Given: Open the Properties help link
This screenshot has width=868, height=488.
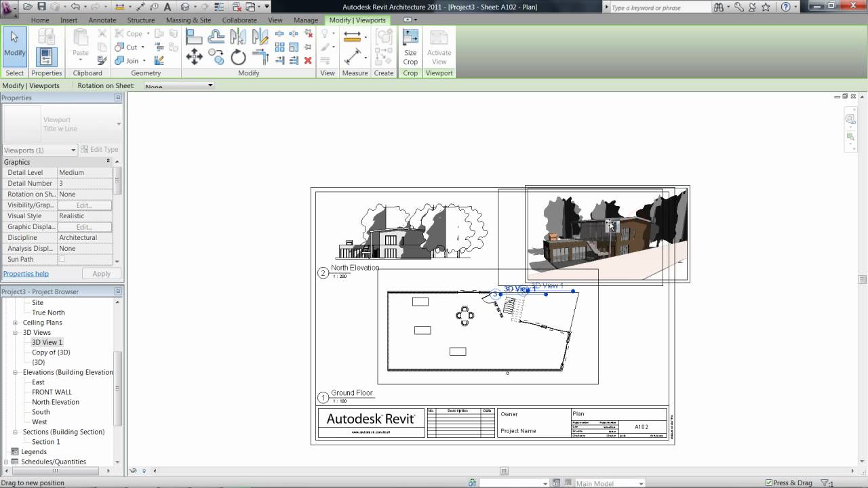Looking at the screenshot, I should pyautogui.click(x=26, y=274).
